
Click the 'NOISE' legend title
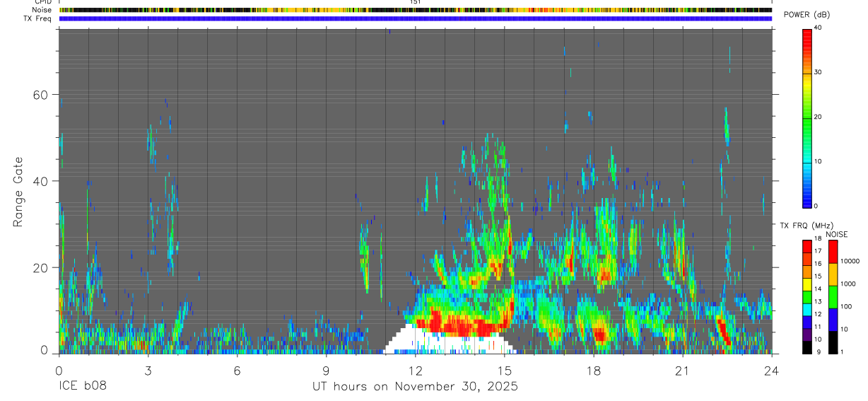pyautogui.click(x=836, y=234)
